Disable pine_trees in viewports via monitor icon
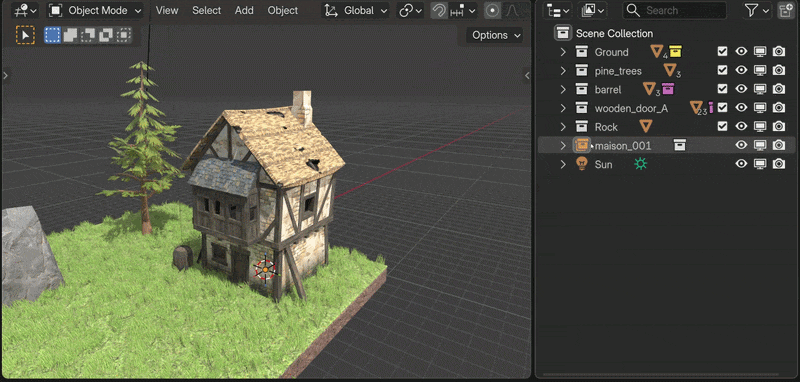Screen dimensions: 800x382 click(x=760, y=70)
